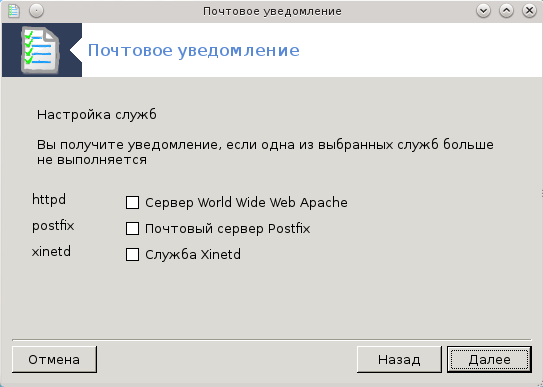Viewport: 543px width, 387px height.
Task: Click the Почтовый сервер Postfix label text
Action: tap(228, 228)
